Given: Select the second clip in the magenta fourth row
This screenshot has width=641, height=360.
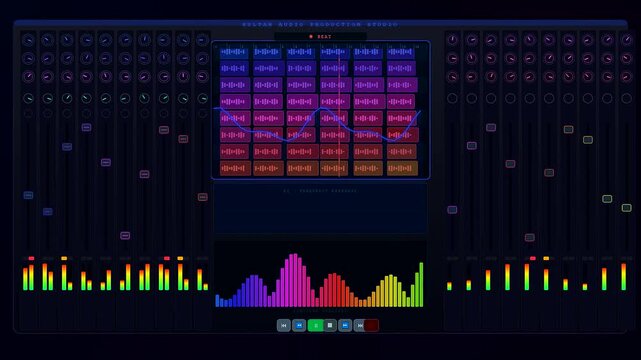Looking at the screenshot, I should [268, 102].
